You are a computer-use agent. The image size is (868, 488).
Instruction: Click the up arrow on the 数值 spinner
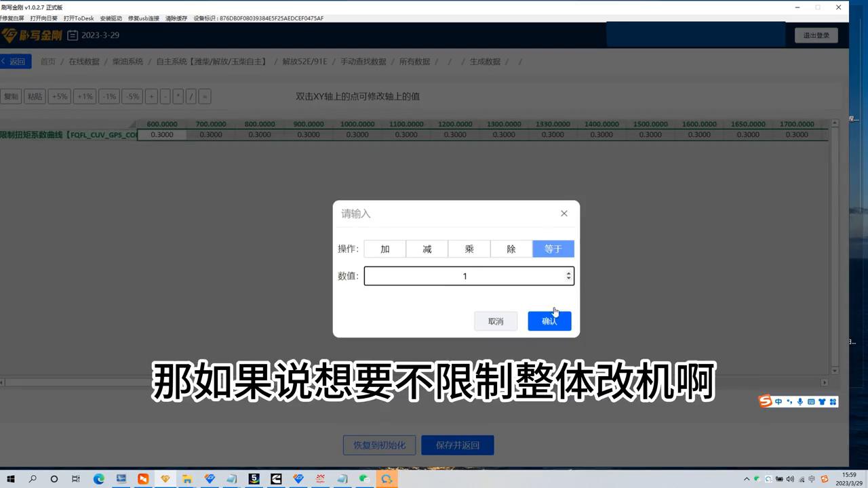[x=568, y=273]
